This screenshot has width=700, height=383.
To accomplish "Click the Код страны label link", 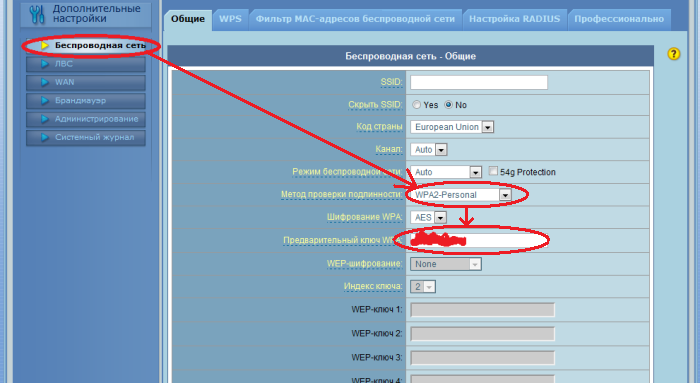I will 379,127.
